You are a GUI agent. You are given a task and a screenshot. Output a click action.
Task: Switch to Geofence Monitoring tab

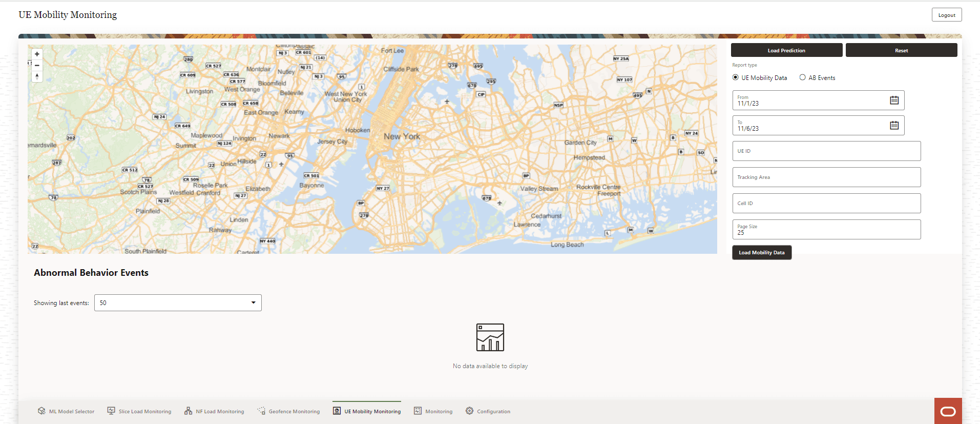point(288,411)
